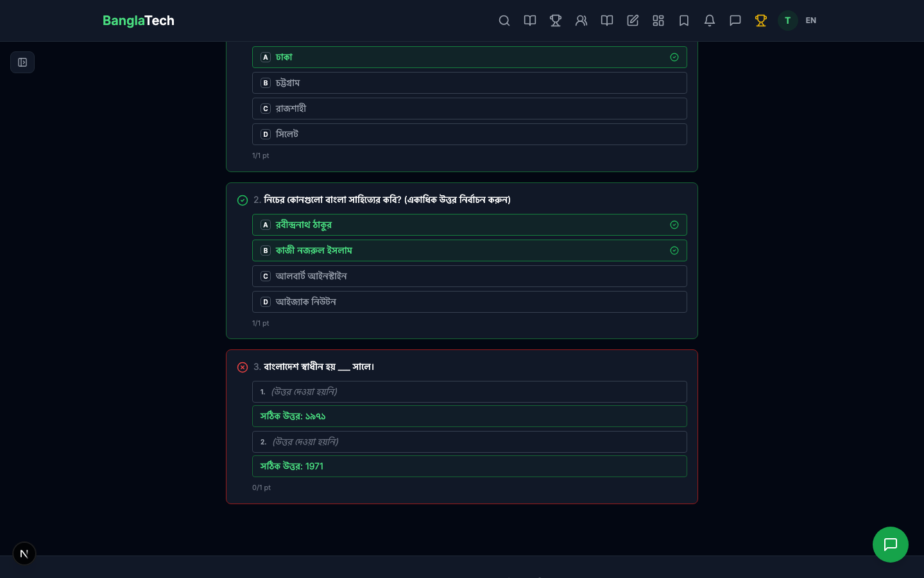This screenshot has width=924, height=578.
Task: Open notifications bell
Action: click(x=710, y=21)
